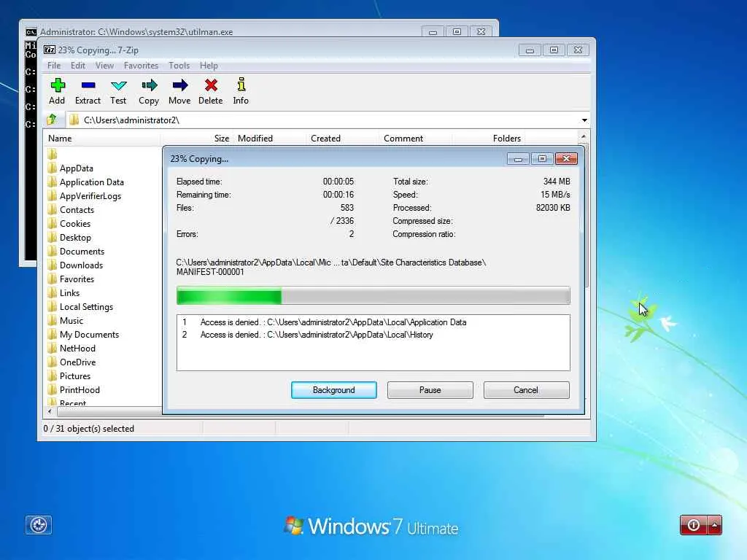The width and height of the screenshot is (747, 560).
Task: Click the Delete toolbar icon
Action: coord(211,91)
